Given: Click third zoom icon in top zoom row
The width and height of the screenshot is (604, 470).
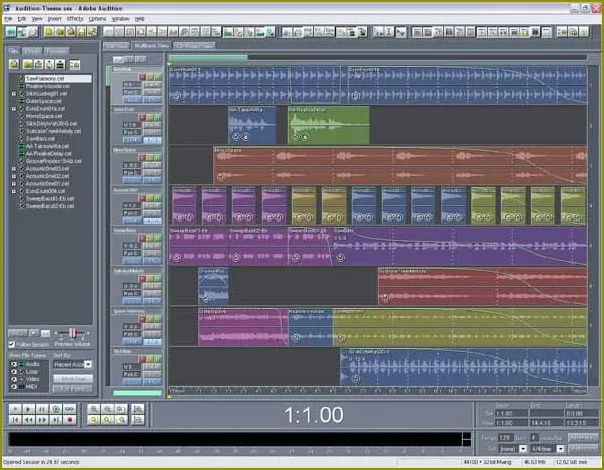Looking at the screenshot, I should 121,409.
